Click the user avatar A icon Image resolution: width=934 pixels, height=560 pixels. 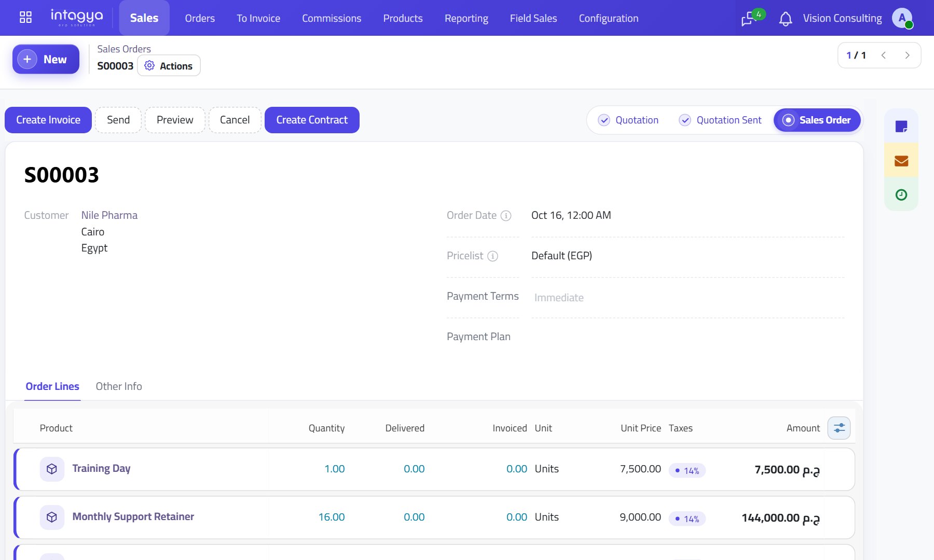pyautogui.click(x=902, y=18)
